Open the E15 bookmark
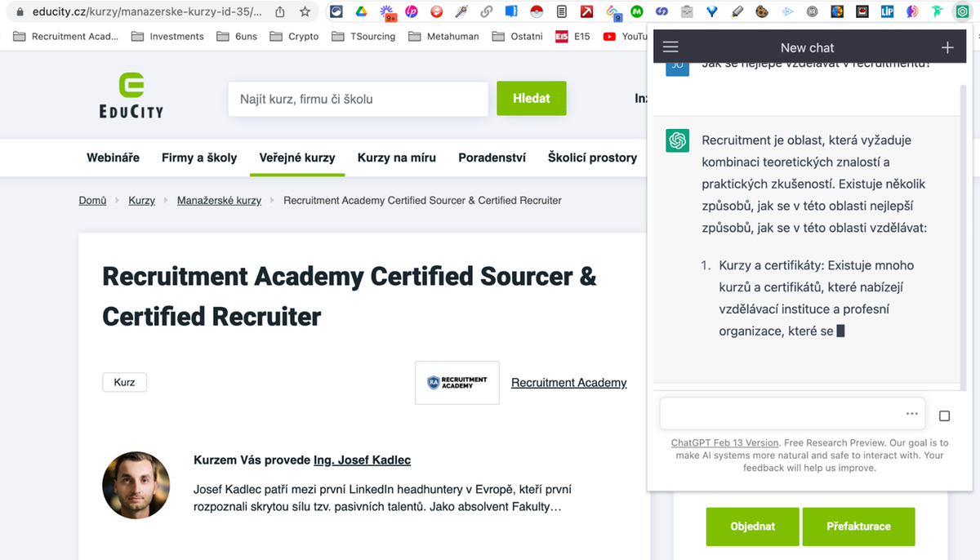This screenshot has height=560, width=980. point(572,36)
